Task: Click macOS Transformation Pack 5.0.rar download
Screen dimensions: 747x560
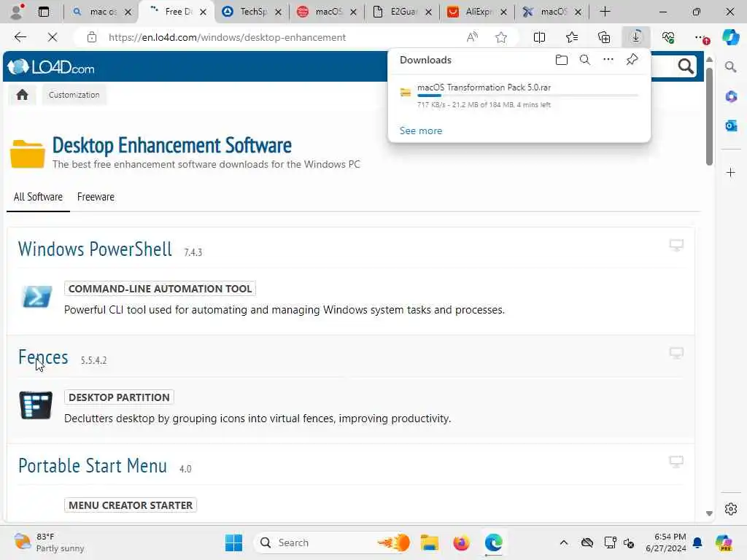Action: coord(484,87)
